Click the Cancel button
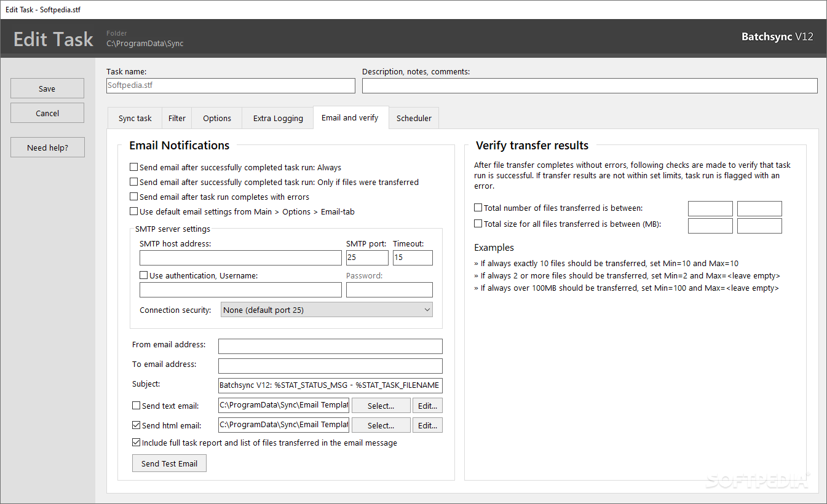Viewport: 827px width, 504px height. click(x=47, y=113)
